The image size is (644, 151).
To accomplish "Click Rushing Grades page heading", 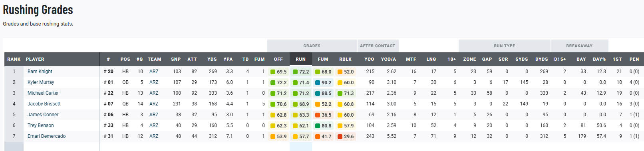I will [38, 10].
